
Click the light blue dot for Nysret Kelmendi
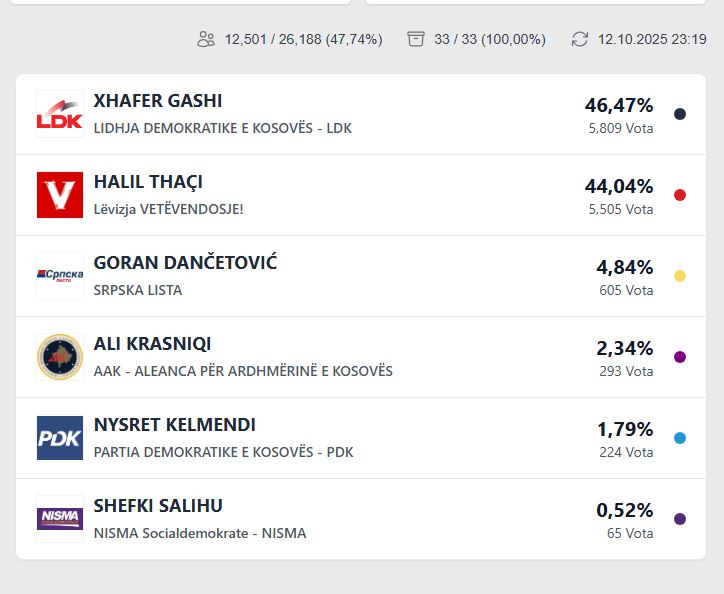click(x=680, y=438)
